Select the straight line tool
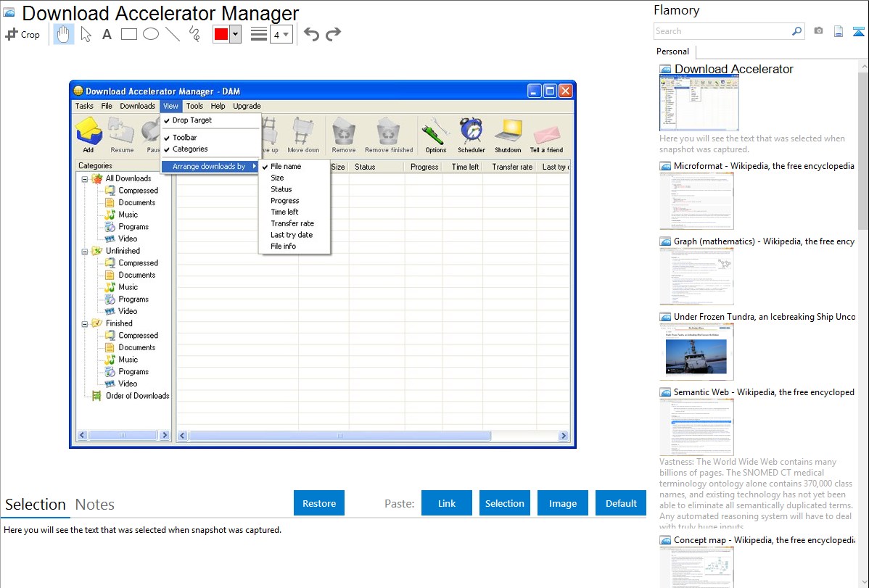Screen dimensions: 869x588 click(172, 34)
